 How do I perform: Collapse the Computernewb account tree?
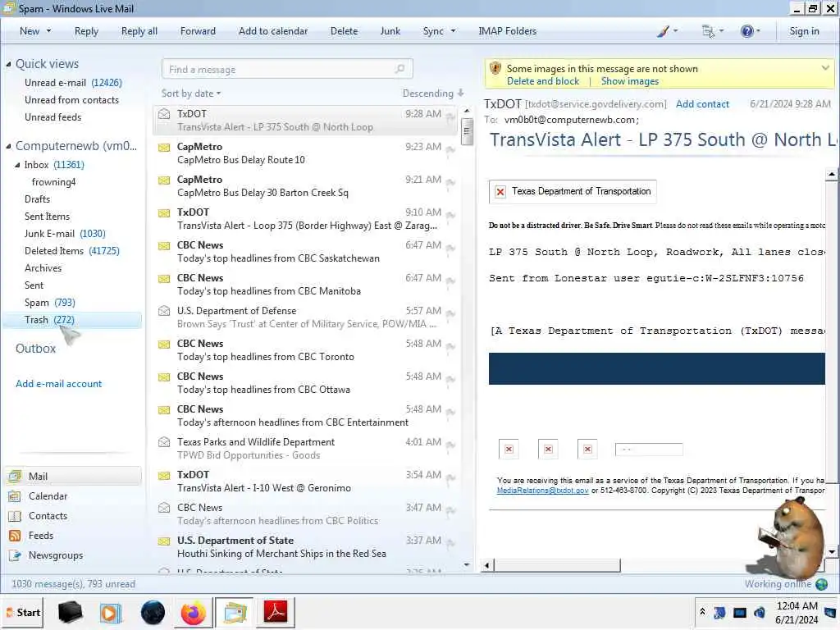[x=8, y=146]
